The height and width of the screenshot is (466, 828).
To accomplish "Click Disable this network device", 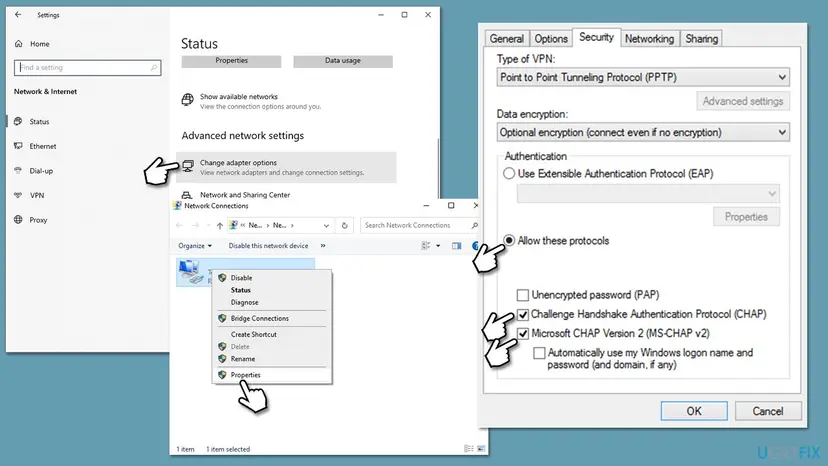I will pyautogui.click(x=268, y=246).
